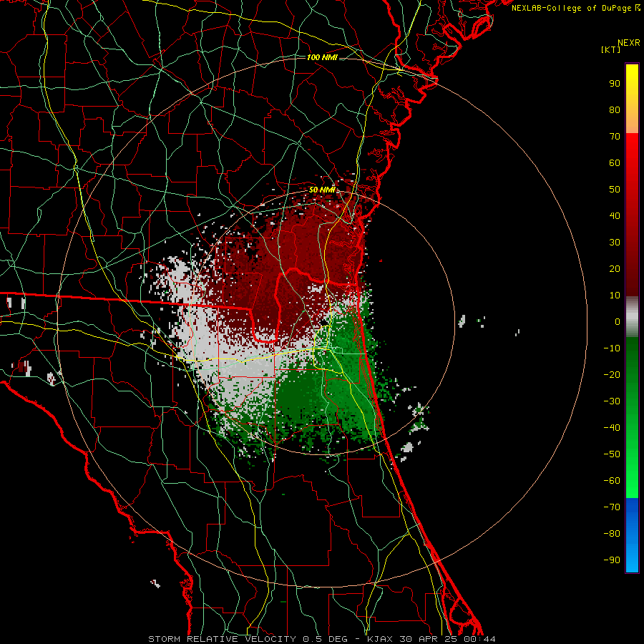Screen dimensions: 644x644
Task: Click the 30 value on velocity scale
Action: click(615, 243)
